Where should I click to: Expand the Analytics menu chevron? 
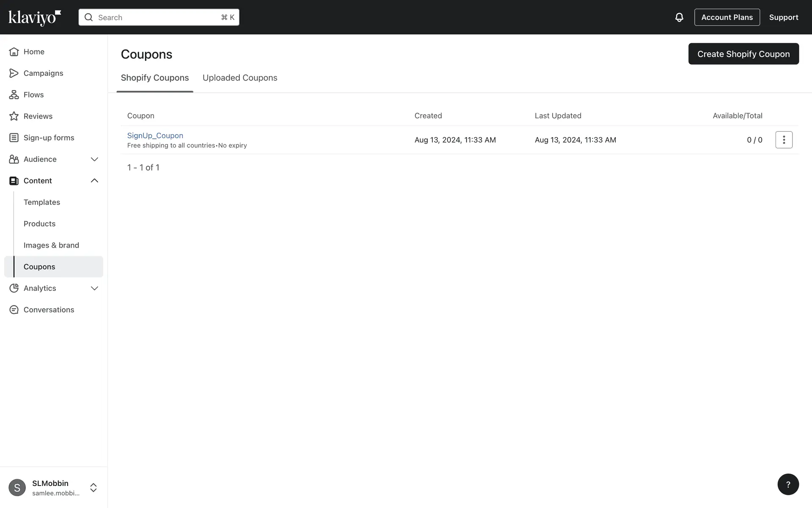click(x=94, y=288)
